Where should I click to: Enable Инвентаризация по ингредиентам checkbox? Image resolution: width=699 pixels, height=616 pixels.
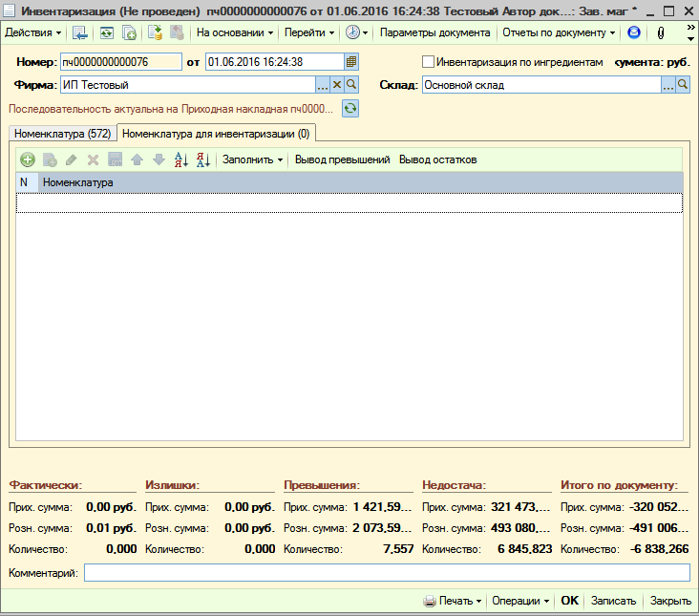point(428,61)
